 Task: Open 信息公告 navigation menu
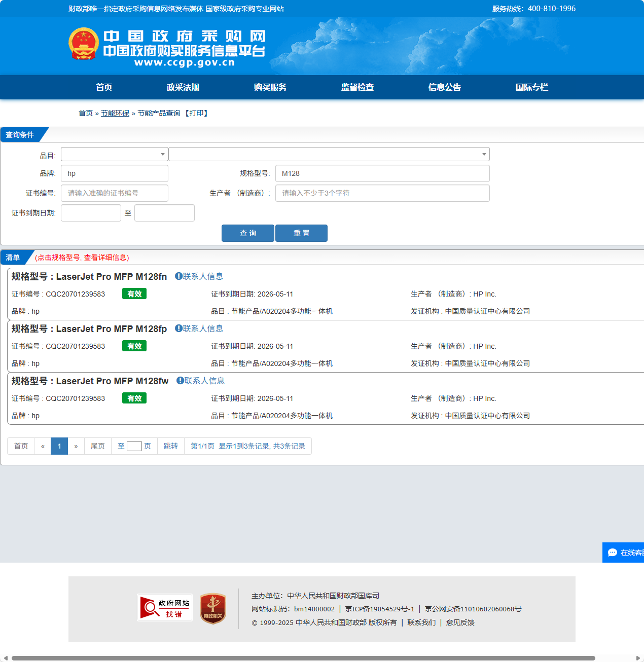445,87
